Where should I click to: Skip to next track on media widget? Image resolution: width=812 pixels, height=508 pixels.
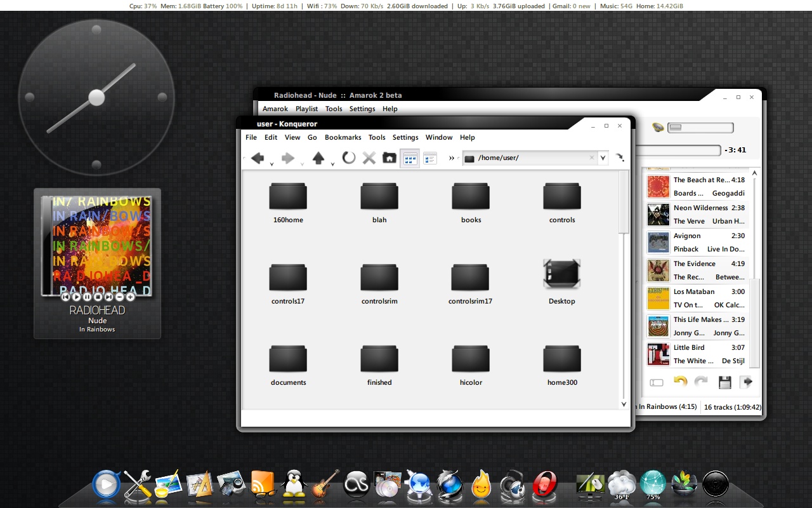coord(108,297)
